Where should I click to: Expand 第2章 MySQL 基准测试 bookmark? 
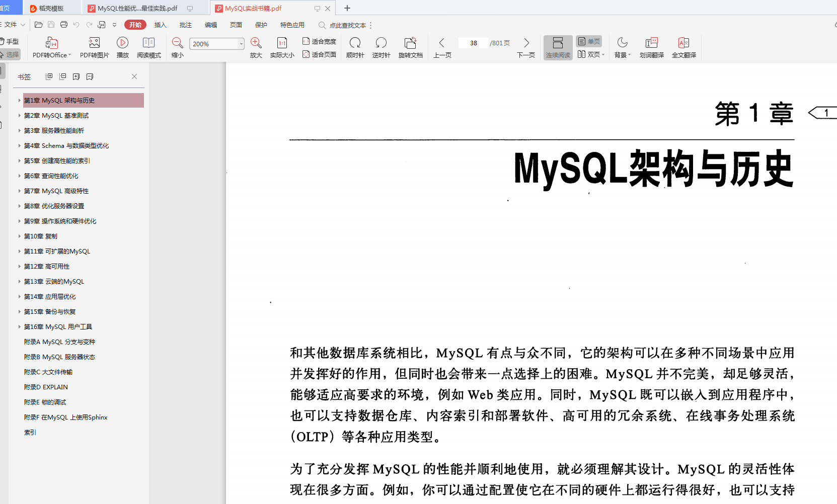20,115
